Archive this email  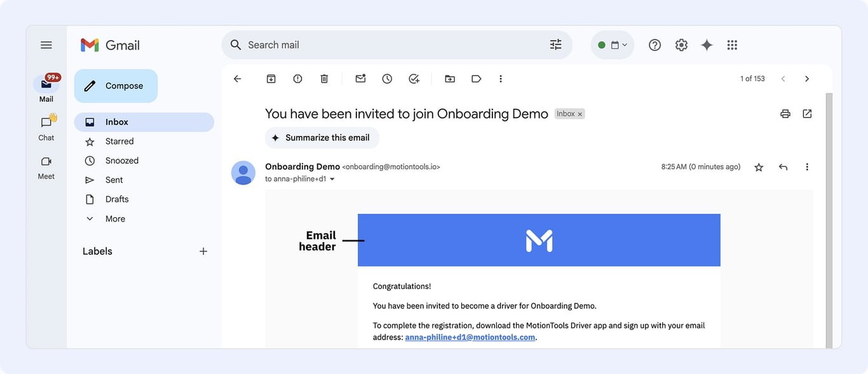[x=271, y=79]
